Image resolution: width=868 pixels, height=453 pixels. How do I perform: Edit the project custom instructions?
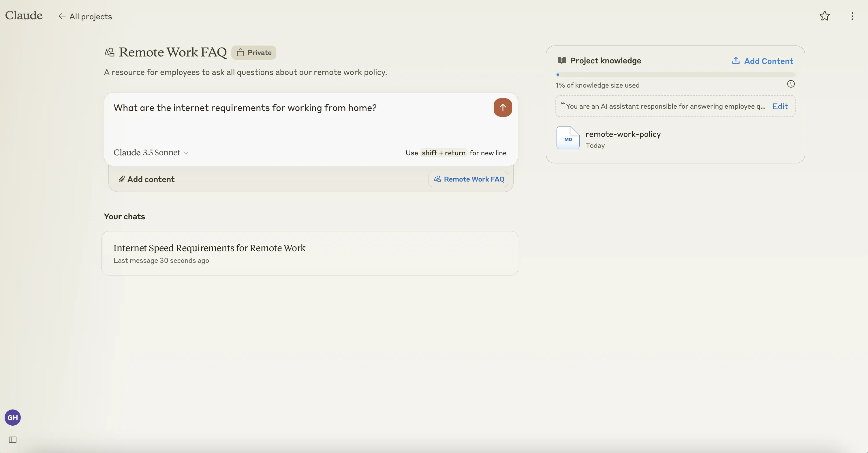pyautogui.click(x=780, y=106)
